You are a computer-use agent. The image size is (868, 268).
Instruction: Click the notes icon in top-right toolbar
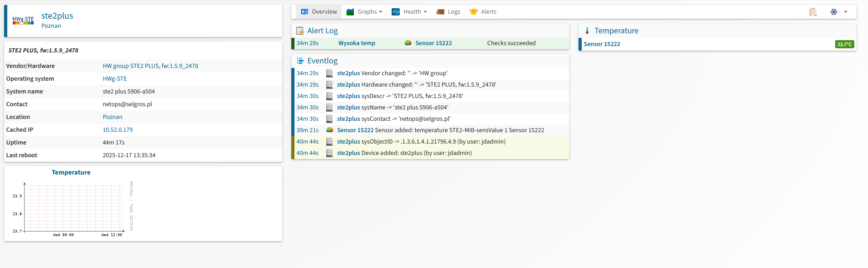point(813,12)
